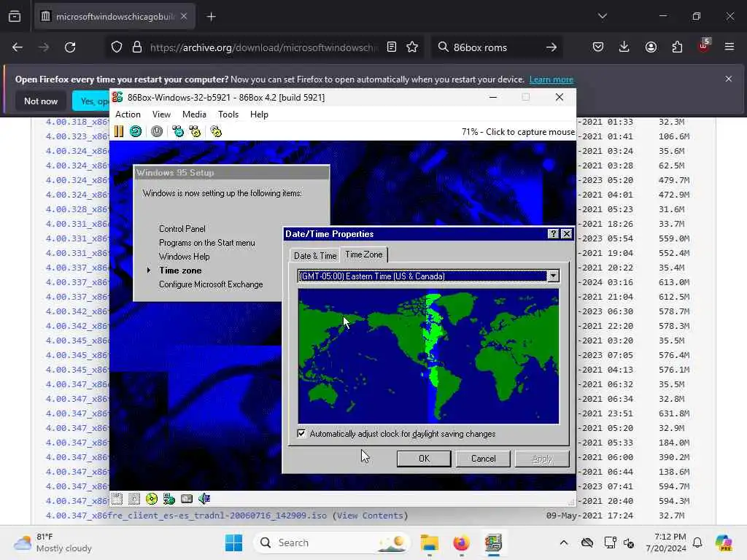Viewport: 747px width, 560px height.
Task: Open Firefox hamburger application menu
Action: (x=729, y=47)
